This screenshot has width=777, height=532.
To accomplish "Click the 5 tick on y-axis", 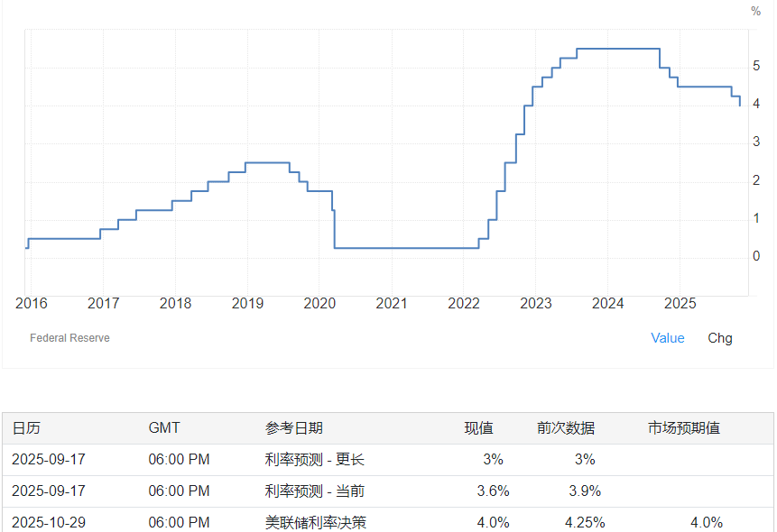I will [x=756, y=67].
